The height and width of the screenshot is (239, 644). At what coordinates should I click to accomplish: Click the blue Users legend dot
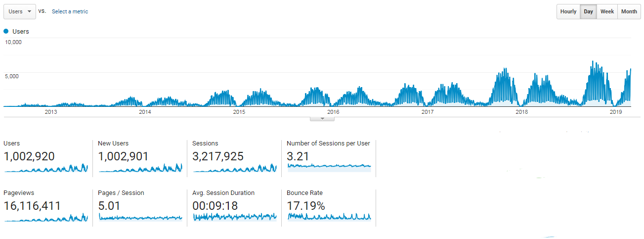pyautogui.click(x=6, y=31)
